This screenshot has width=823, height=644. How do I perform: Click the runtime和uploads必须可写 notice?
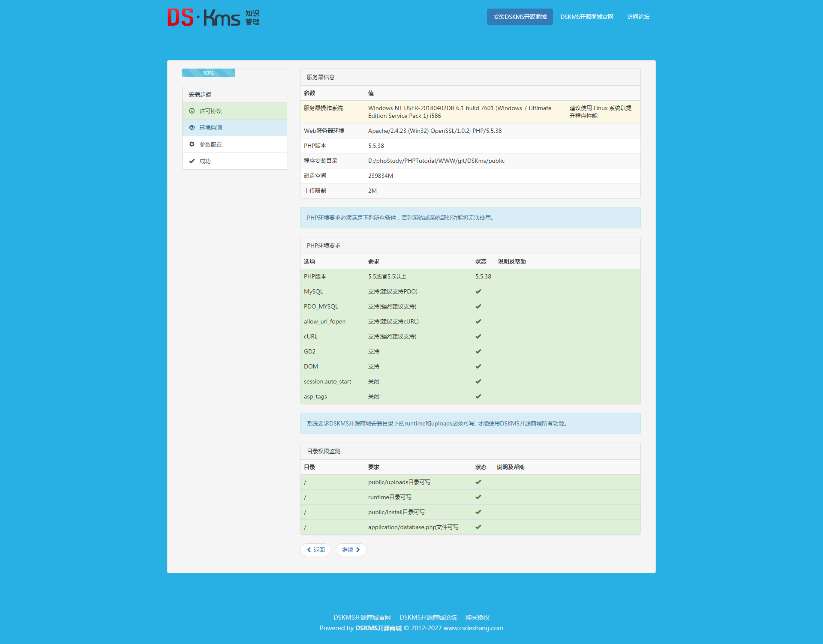tap(470, 423)
